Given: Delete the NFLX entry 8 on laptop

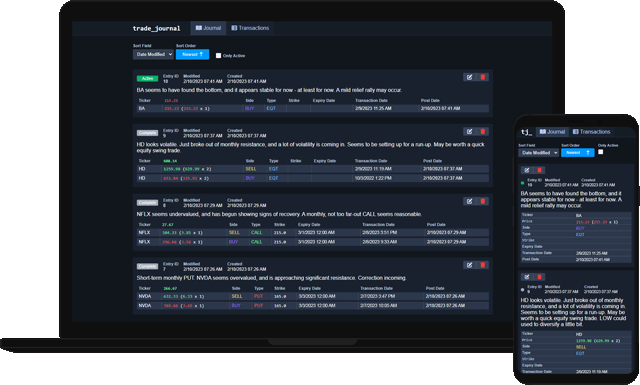Looking at the screenshot, I should coord(482,201).
